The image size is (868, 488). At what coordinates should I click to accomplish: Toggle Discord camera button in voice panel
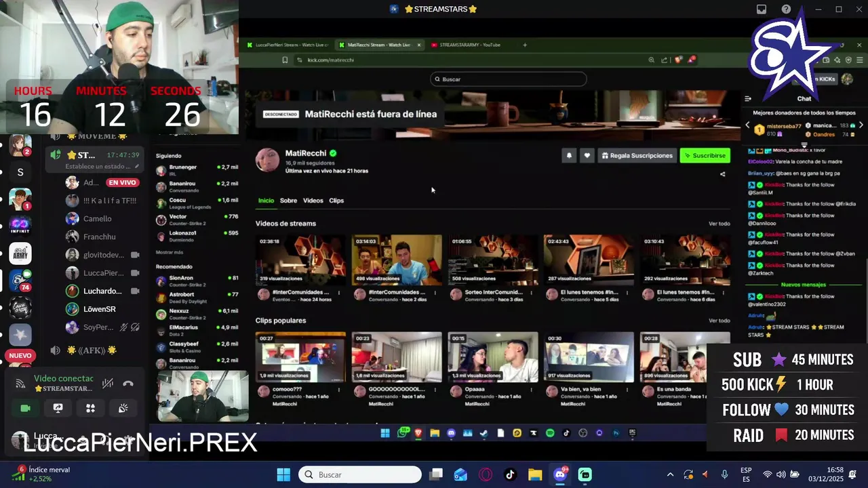click(x=25, y=408)
